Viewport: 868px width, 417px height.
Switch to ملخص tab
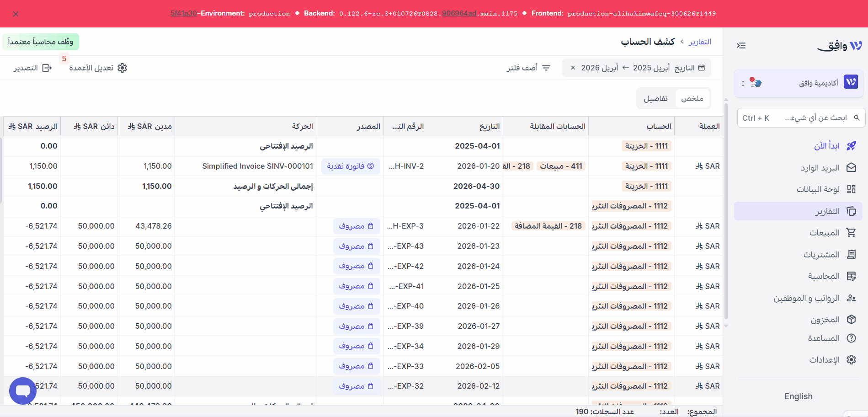692,98
